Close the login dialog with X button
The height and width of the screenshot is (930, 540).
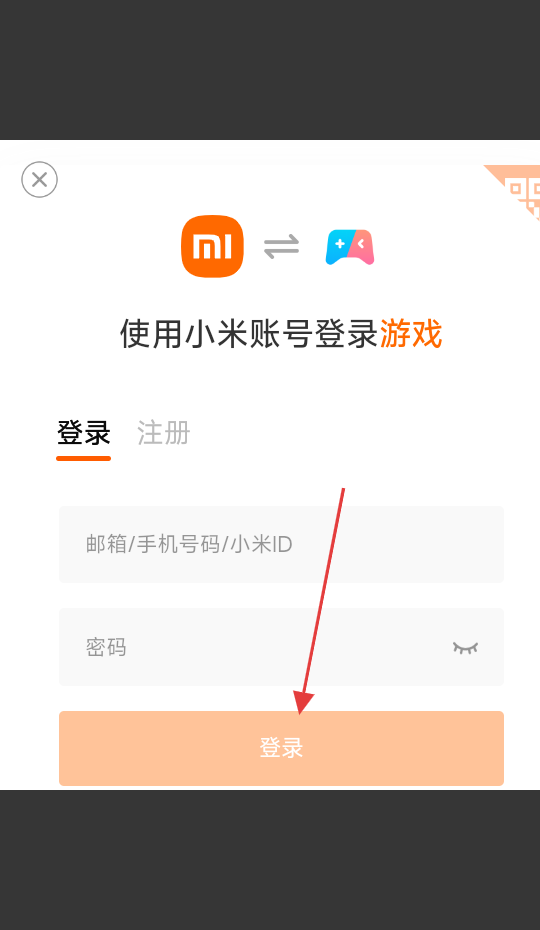pos(39,179)
